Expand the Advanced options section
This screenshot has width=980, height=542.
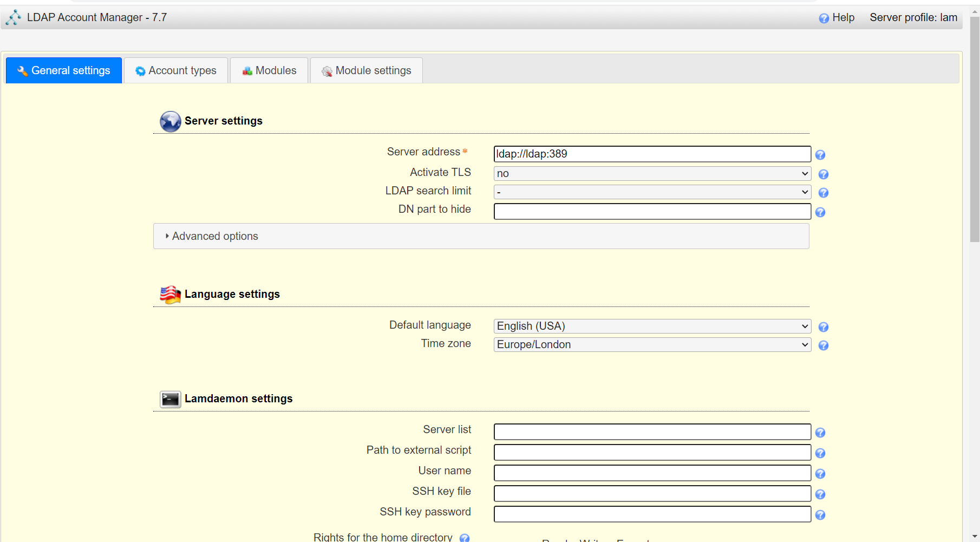coord(481,236)
